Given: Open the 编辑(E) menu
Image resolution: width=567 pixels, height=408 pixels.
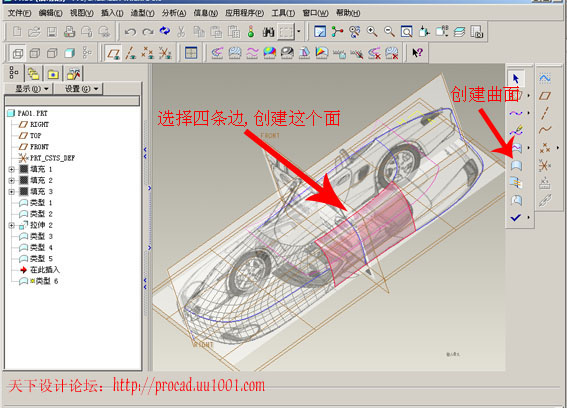Looking at the screenshot, I should point(50,13).
